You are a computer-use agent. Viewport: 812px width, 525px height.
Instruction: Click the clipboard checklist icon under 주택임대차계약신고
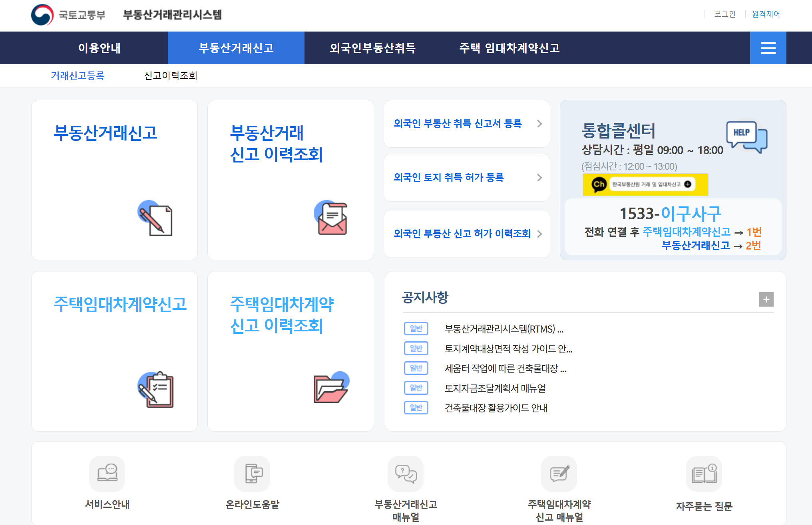pos(156,389)
